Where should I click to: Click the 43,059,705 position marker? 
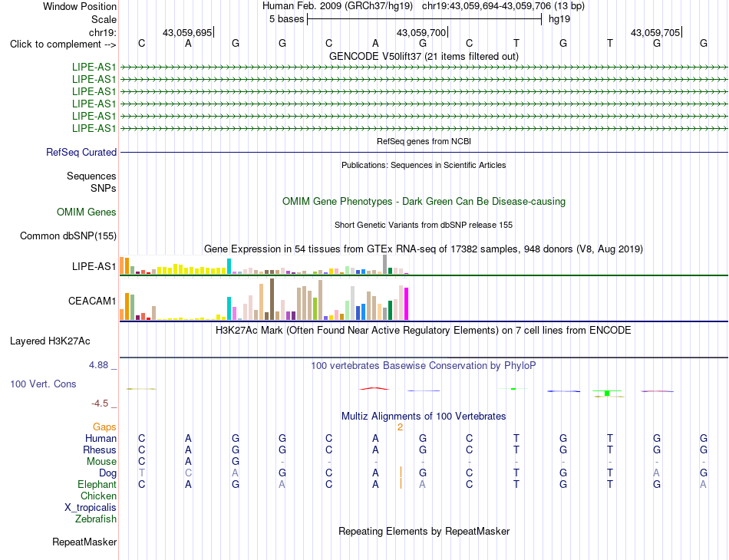pyautogui.click(x=655, y=32)
